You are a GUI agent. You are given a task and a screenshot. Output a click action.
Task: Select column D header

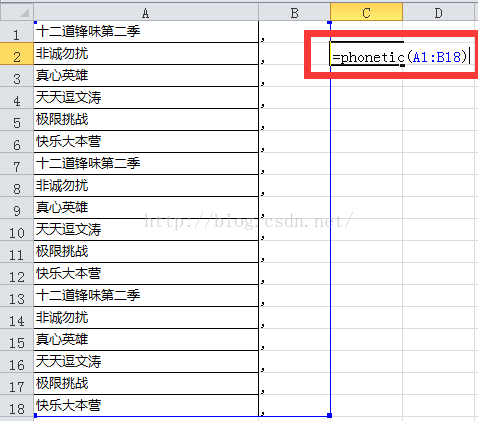[x=438, y=13]
